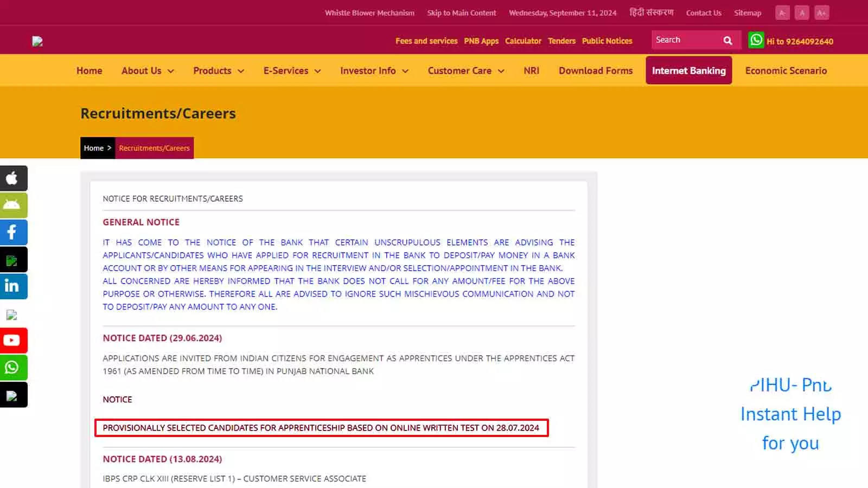Viewport: 868px width, 488px height.
Task: Increase font size with A+ button
Action: [x=822, y=13]
